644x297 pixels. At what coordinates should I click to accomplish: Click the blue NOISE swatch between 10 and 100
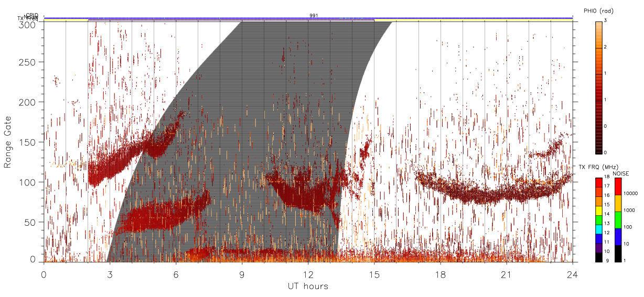pyautogui.click(x=618, y=237)
